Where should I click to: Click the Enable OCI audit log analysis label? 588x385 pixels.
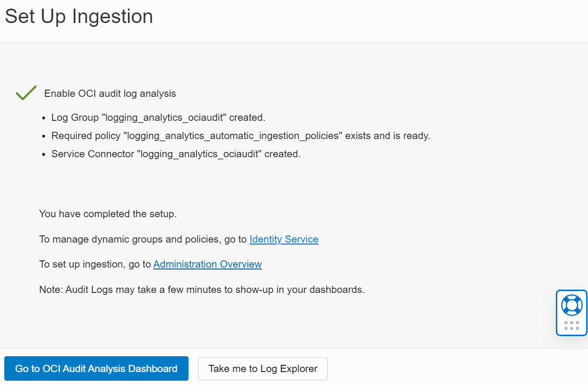(110, 93)
